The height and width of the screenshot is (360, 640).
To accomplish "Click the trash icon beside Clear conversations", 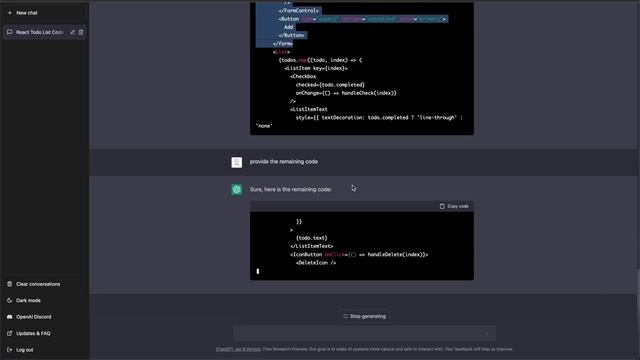I will click(x=10, y=284).
